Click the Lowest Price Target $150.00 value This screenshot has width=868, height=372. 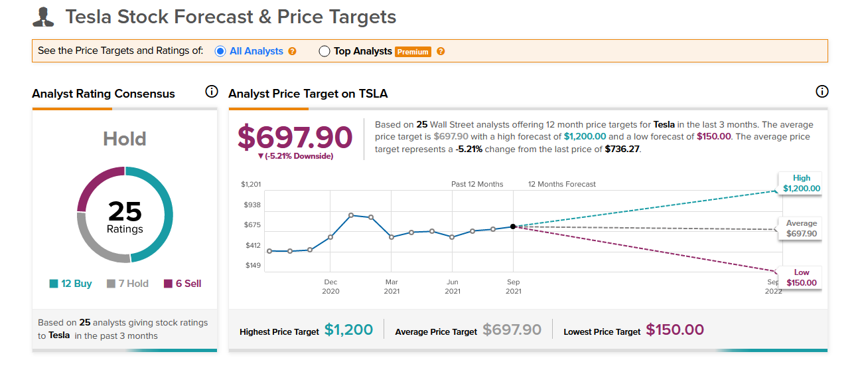click(x=674, y=329)
